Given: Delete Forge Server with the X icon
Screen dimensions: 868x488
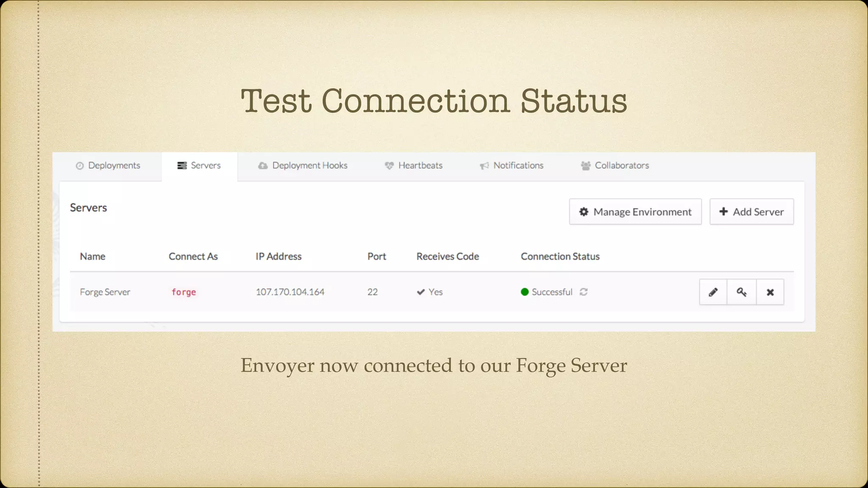Looking at the screenshot, I should (x=770, y=292).
